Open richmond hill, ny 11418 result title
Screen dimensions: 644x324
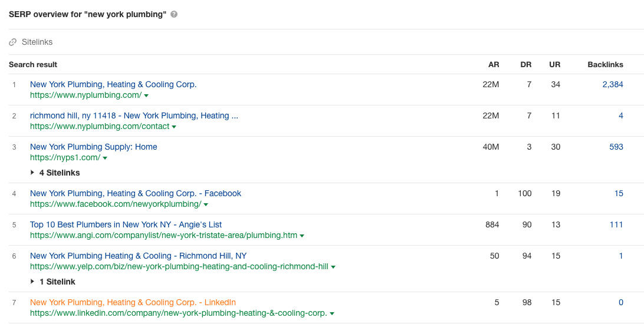pyautogui.click(x=134, y=115)
